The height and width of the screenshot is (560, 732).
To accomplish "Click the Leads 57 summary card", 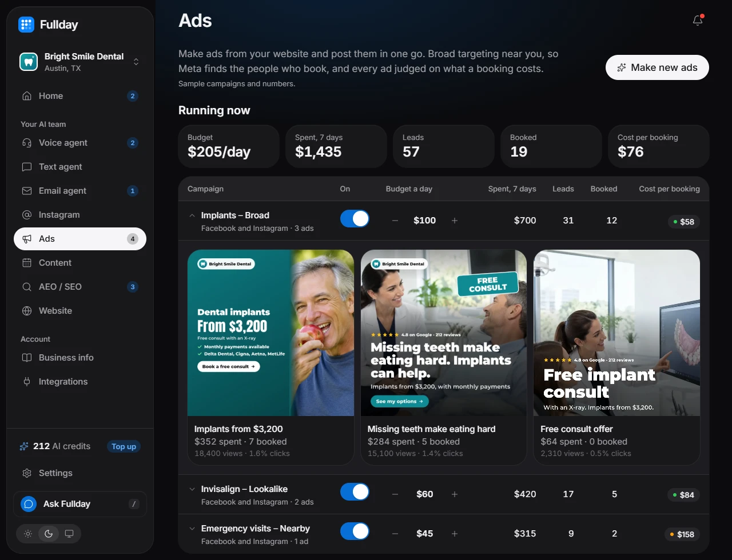I will (x=444, y=146).
